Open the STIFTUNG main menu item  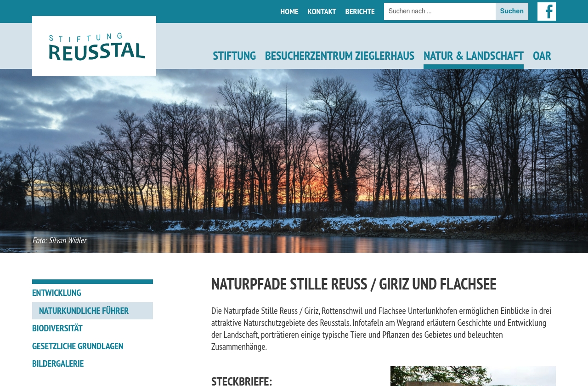coord(234,56)
